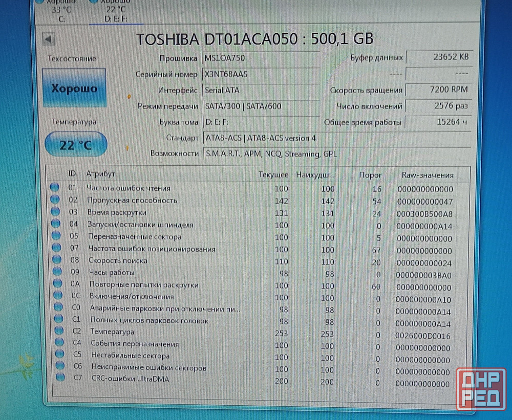Select the D: E: F: disk tab
The image size is (512, 420).
coord(116,13)
